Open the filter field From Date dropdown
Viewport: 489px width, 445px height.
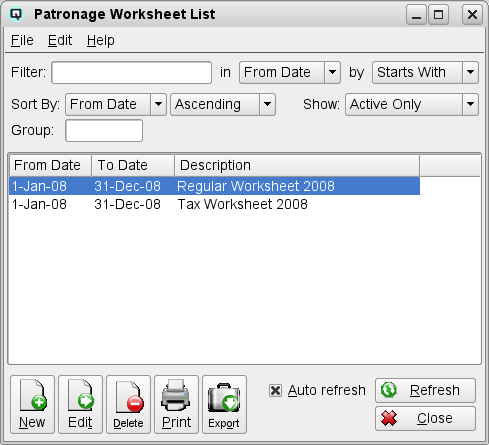click(290, 72)
